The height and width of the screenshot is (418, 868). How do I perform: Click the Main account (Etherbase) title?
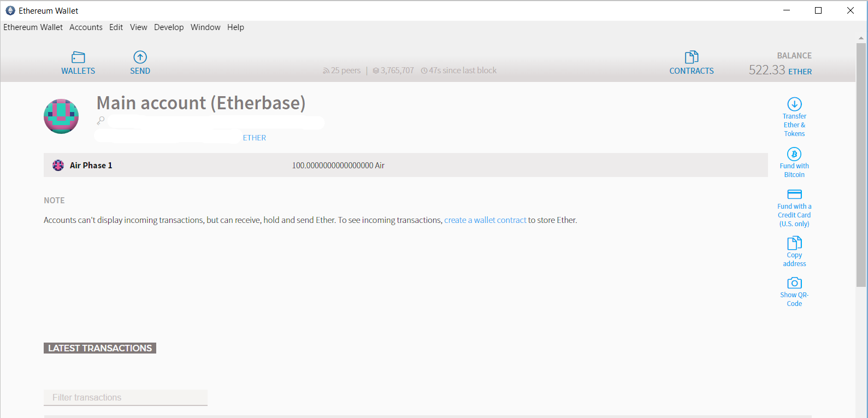[201, 103]
